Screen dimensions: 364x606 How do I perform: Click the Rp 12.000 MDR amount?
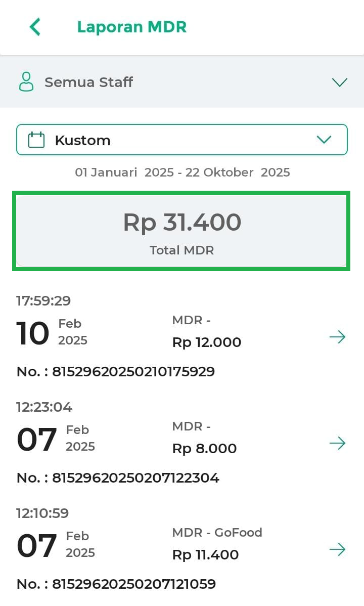click(206, 342)
